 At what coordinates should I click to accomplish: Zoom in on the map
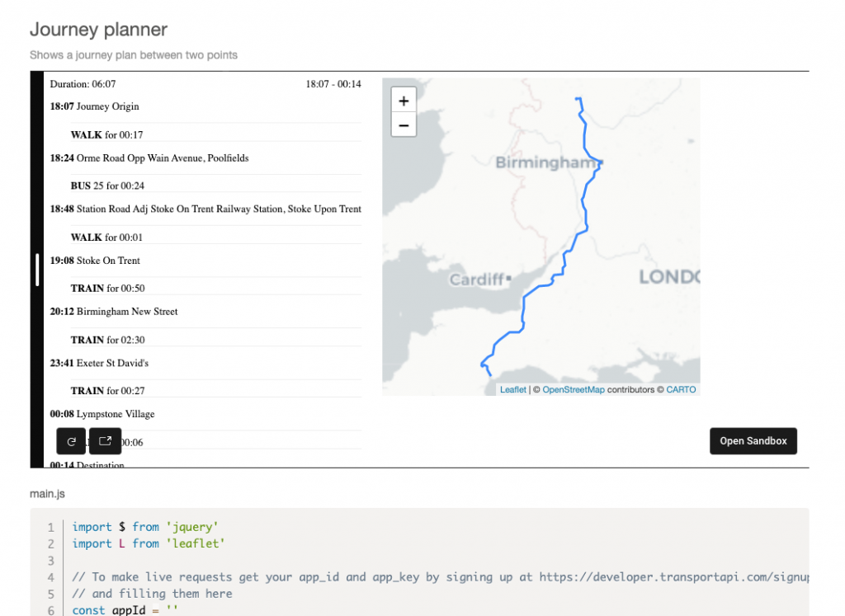404,101
